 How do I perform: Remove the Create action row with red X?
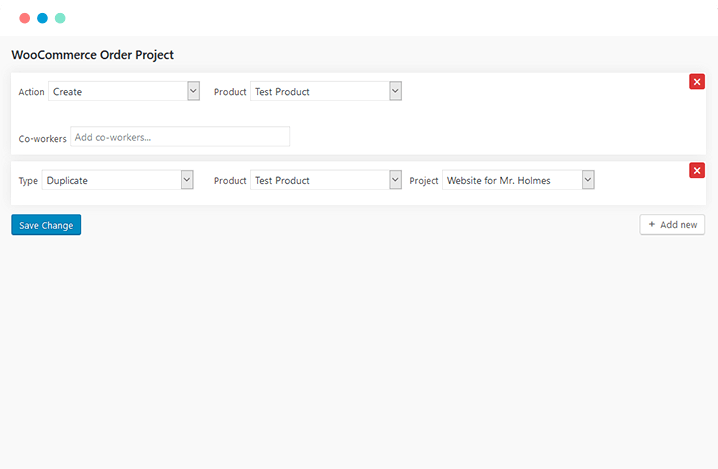tap(696, 82)
